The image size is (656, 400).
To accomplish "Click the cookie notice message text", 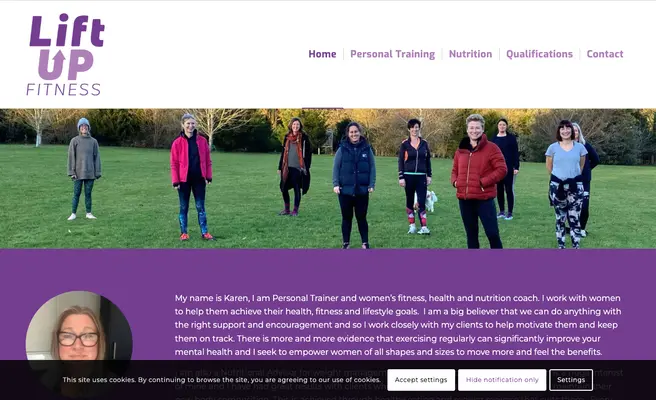I will 222,380.
